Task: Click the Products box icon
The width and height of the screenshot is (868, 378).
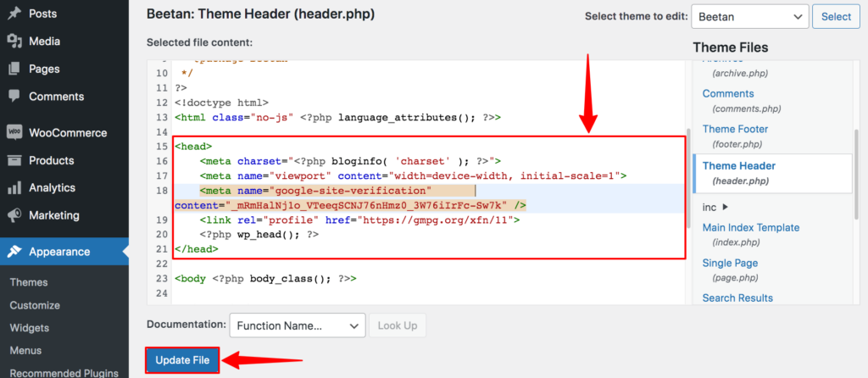Action: coord(14,160)
